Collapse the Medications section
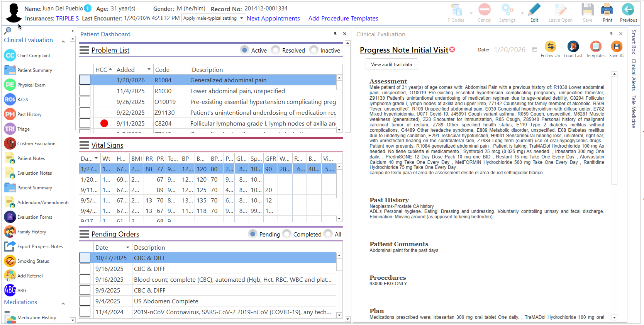644x325 pixels. tap(63, 303)
